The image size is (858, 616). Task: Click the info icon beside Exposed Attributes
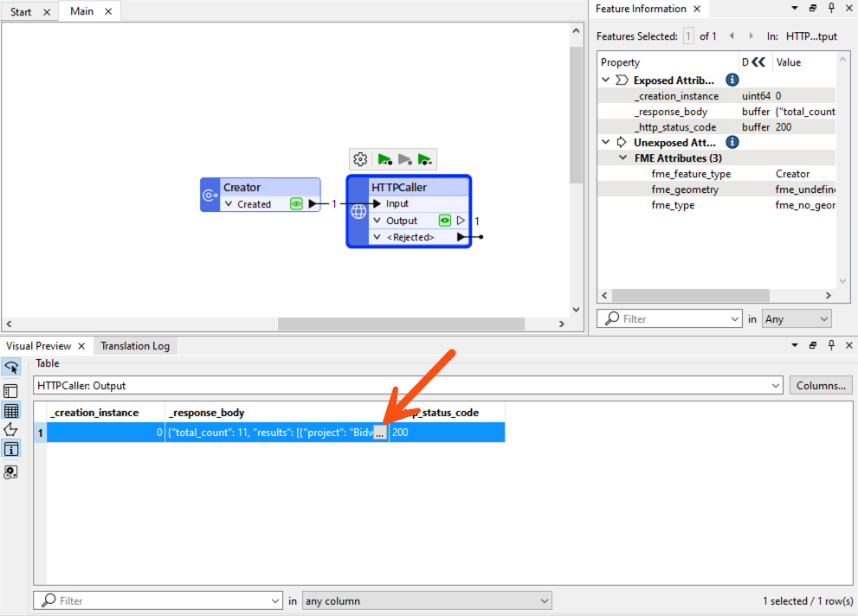[x=732, y=80]
